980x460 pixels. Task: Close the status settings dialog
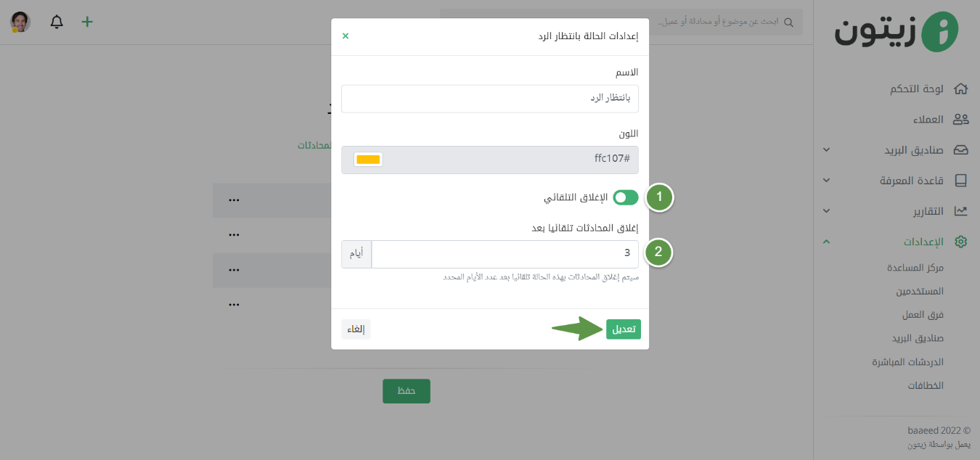click(346, 36)
